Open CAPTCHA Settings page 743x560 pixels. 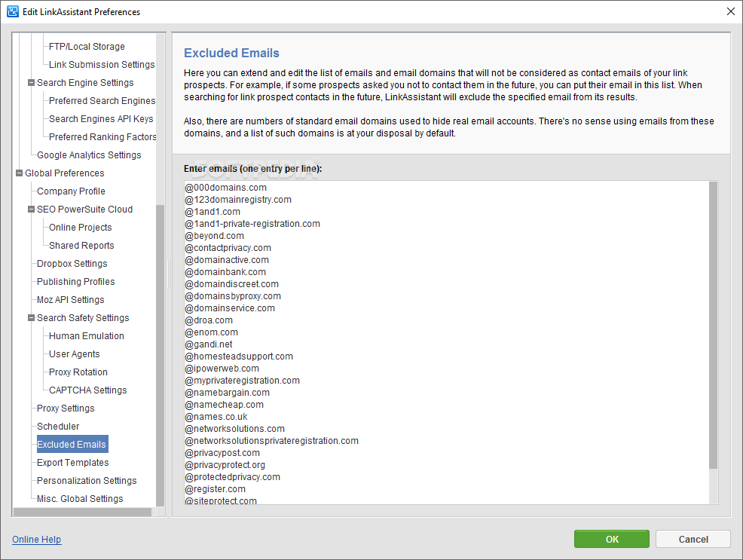pyautogui.click(x=87, y=390)
